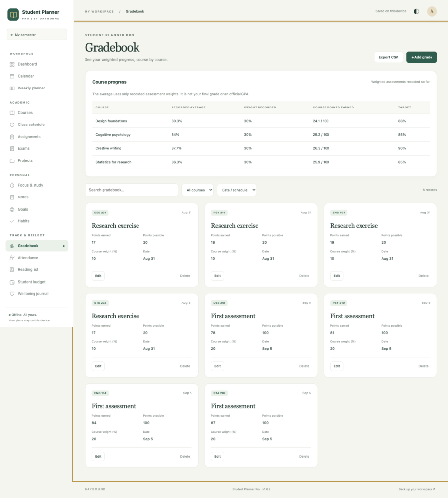Click the Wellbeing journal heart icon
The height and width of the screenshot is (498, 448).
(12, 294)
